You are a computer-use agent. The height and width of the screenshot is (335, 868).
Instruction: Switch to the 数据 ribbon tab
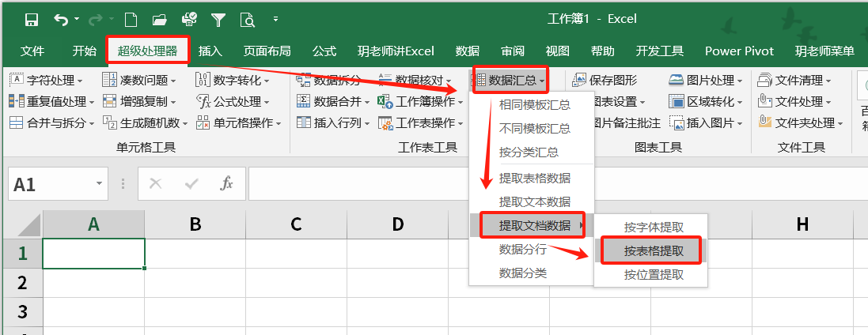click(467, 51)
